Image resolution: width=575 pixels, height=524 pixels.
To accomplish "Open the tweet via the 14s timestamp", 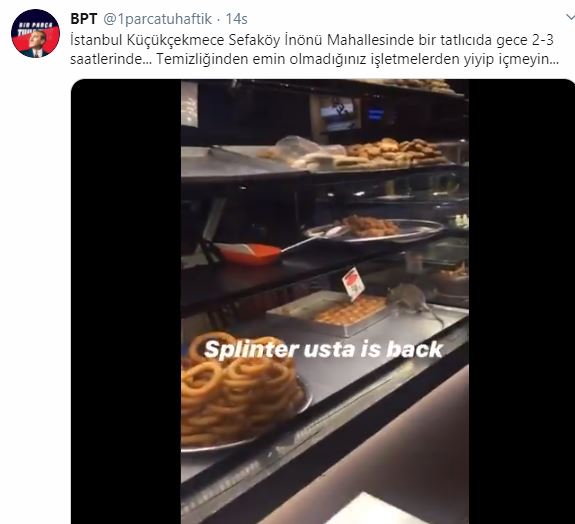I will tap(237, 19).
